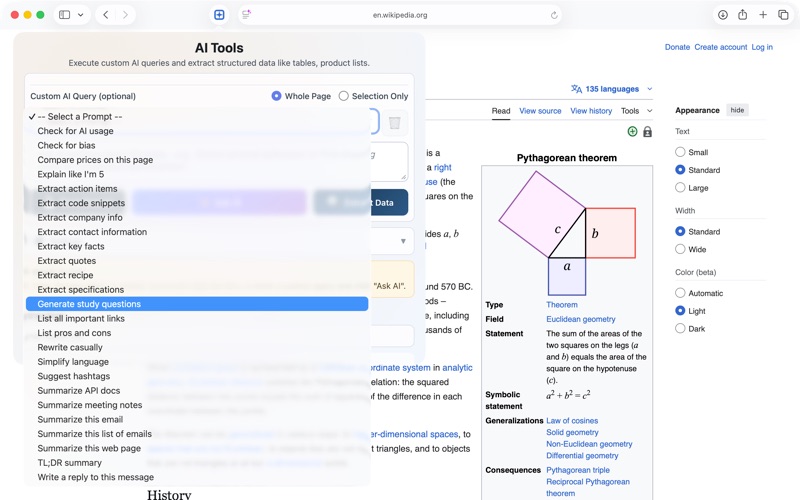Select 'Check for AI usage' prompt
Viewport: 800px width, 500px height.
[x=197, y=131]
